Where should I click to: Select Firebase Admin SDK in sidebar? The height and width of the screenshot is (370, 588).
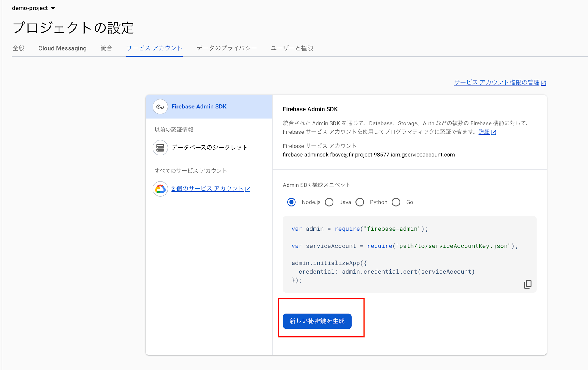[x=209, y=107]
